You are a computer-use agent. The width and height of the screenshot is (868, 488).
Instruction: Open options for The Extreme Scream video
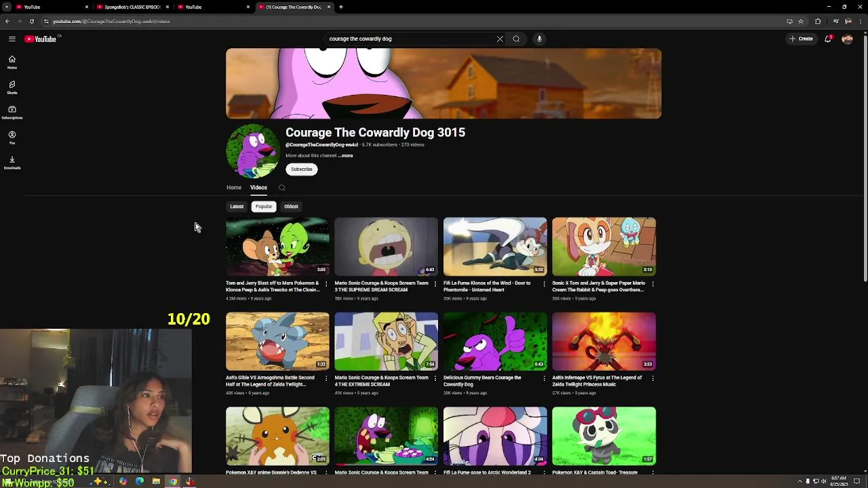pos(435,379)
